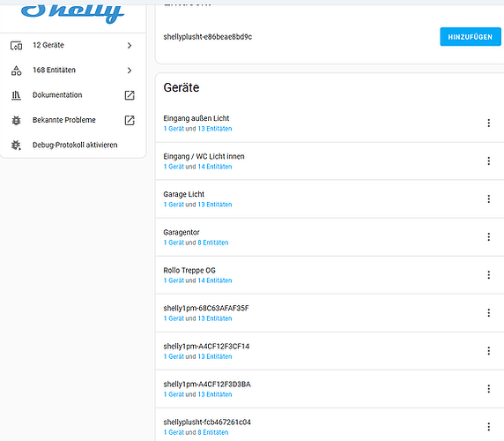Click the Shelly logo
The image size is (504, 441).
(72, 13)
